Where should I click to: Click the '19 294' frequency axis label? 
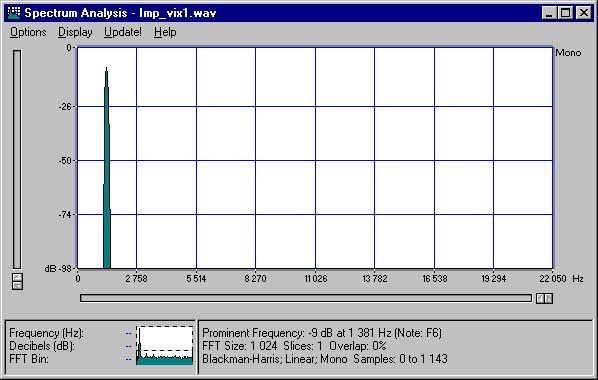[x=494, y=279]
